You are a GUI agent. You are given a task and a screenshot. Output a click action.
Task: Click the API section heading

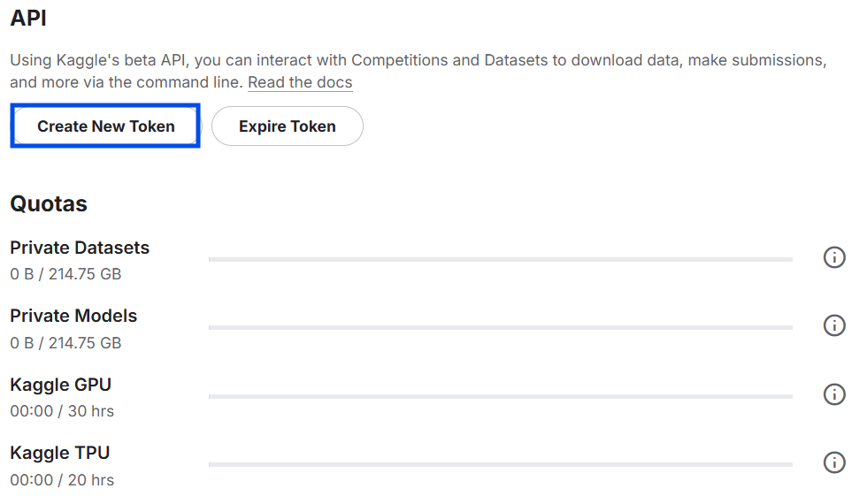tap(28, 19)
